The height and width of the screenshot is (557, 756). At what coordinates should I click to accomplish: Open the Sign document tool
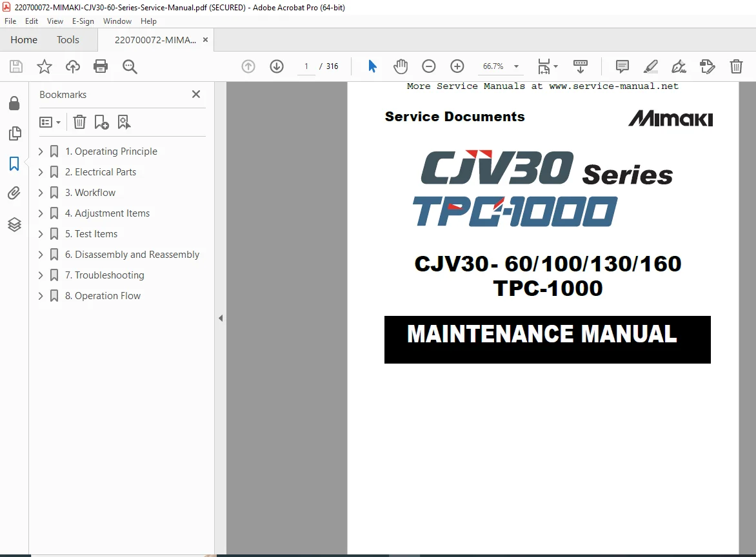[679, 66]
